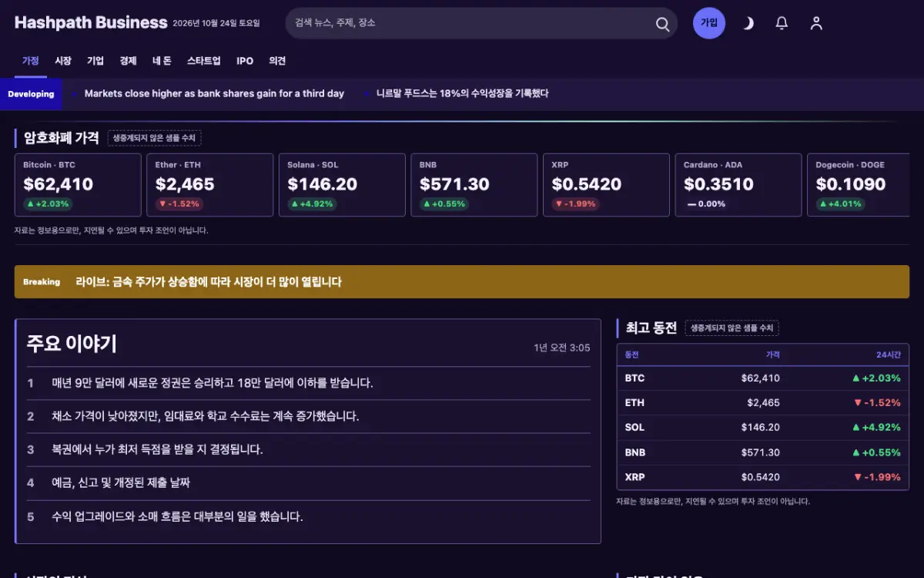Image resolution: width=924 pixels, height=578 pixels.
Task: Sort by the 가격 column header
Action: (772, 355)
